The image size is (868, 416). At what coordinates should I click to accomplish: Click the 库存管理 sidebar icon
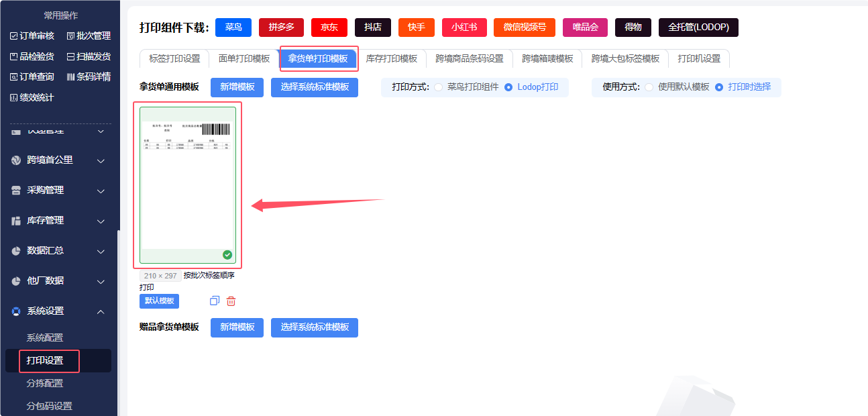[x=16, y=221]
